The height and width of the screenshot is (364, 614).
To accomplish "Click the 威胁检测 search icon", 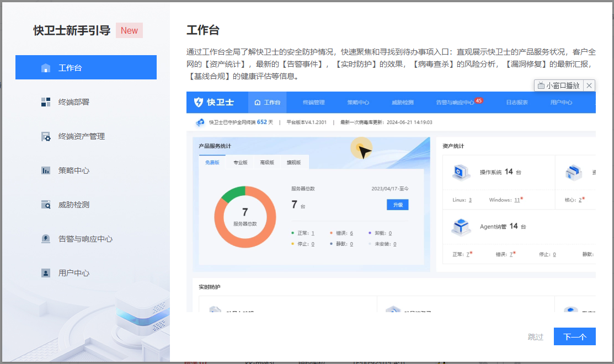I will (46, 205).
